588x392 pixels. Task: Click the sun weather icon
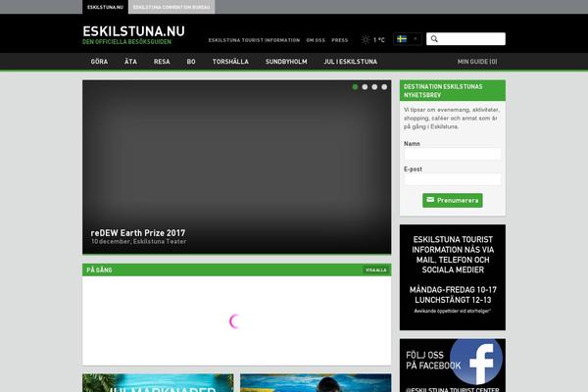[x=366, y=39]
